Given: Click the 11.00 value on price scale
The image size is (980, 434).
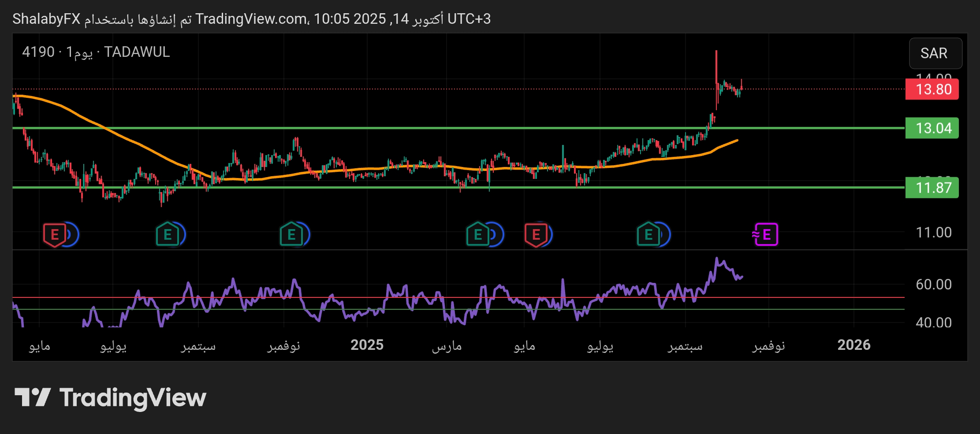Looking at the screenshot, I should 933,233.
